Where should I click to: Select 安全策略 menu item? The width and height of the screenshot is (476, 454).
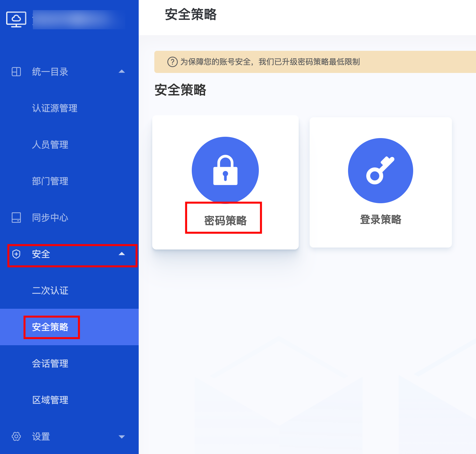pyautogui.click(x=50, y=327)
